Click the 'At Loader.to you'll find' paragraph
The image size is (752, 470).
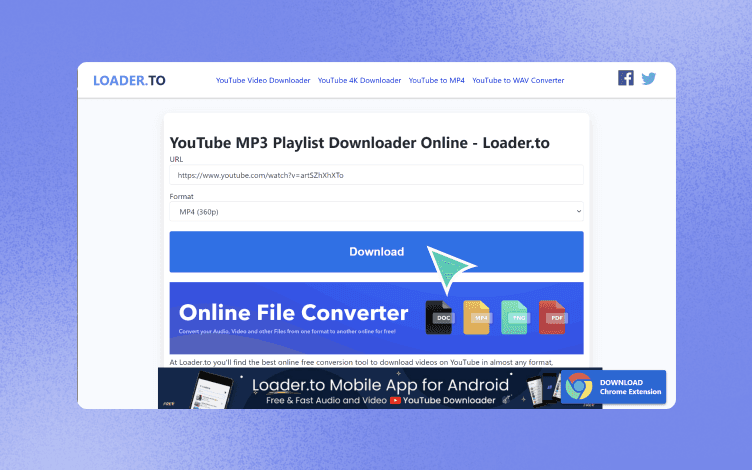tap(361, 363)
